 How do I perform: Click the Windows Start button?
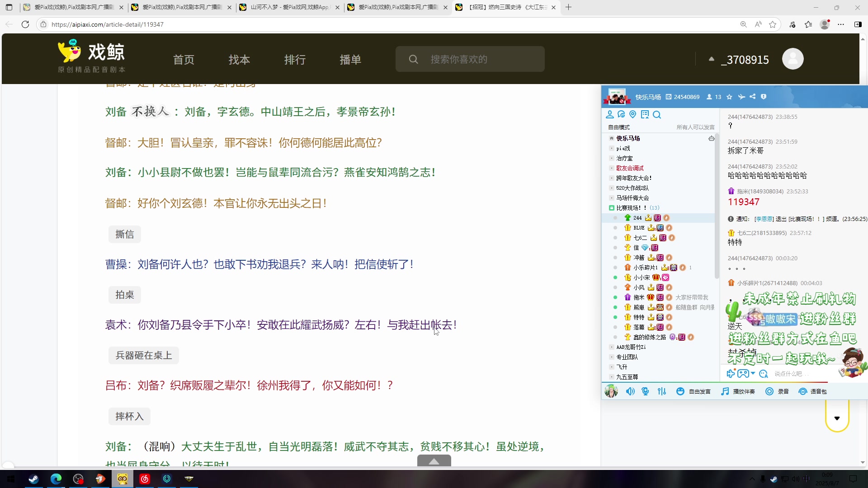pyautogui.click(x=11, y=479)
